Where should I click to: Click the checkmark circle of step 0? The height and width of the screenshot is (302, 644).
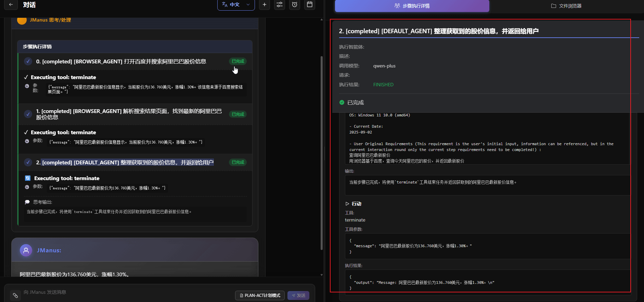28,61
